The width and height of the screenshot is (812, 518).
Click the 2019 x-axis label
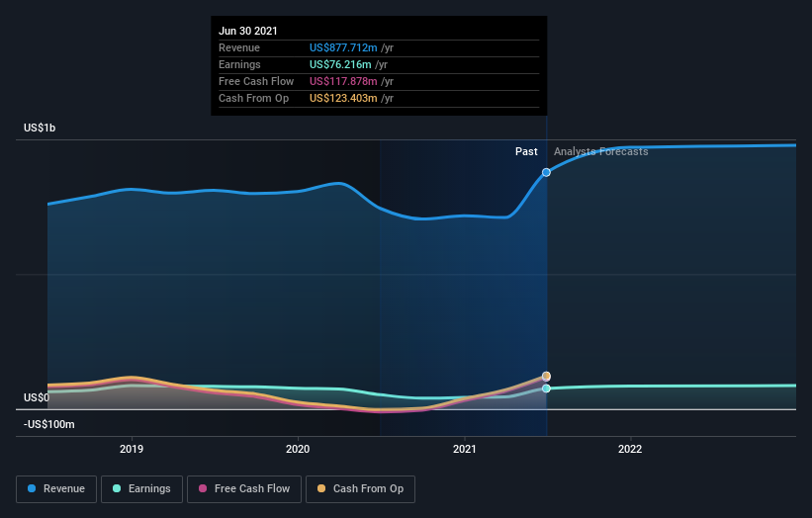[x=132, y=449]
